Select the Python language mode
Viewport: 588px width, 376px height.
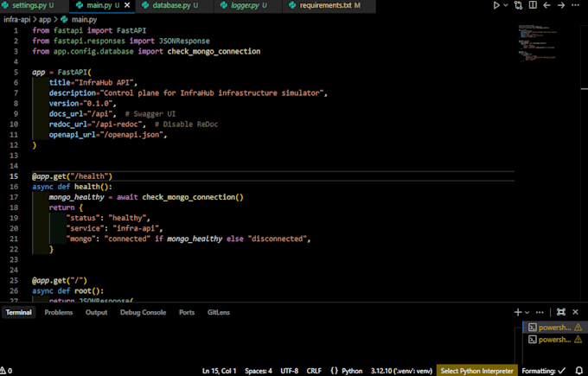click(x=352, y=371)
